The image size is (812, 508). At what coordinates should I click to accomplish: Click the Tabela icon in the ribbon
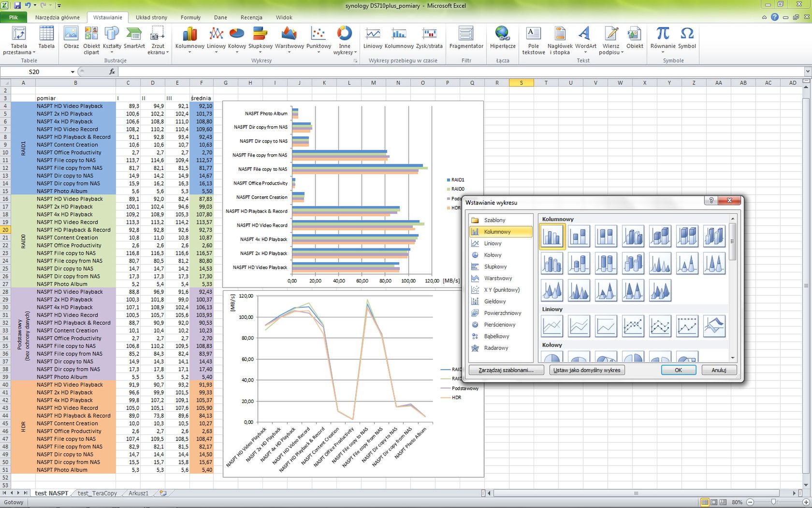point(46,38)
